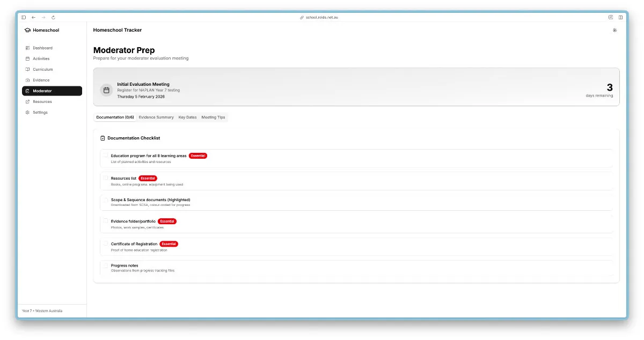
Task: Mark the 'Resources list' item complete
Action: 106,178
